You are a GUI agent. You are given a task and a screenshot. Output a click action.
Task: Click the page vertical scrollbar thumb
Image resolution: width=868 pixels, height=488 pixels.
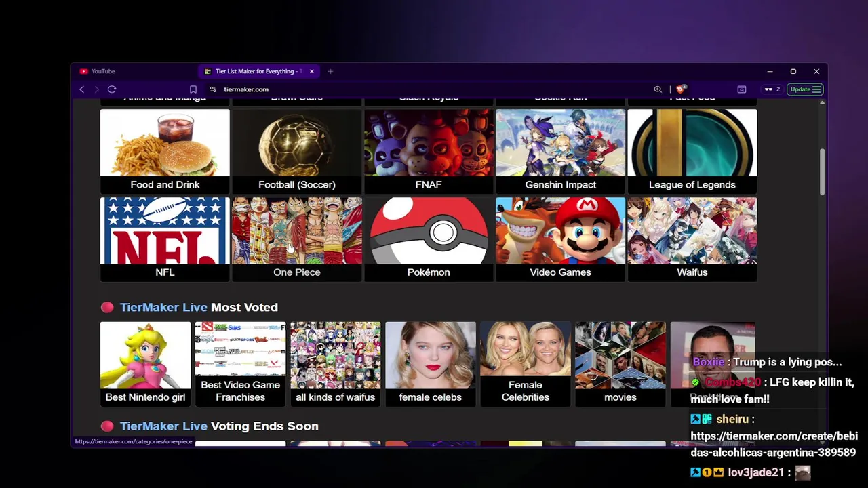pos(822,172)
